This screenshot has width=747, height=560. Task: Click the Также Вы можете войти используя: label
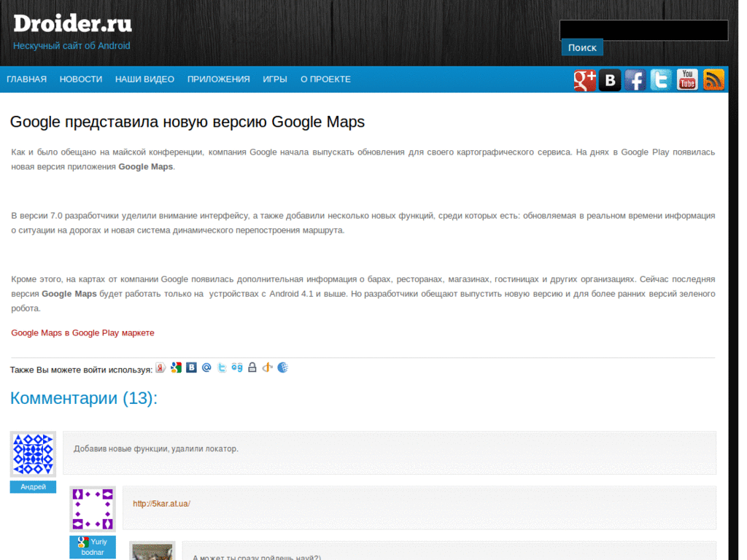[82, 370]
